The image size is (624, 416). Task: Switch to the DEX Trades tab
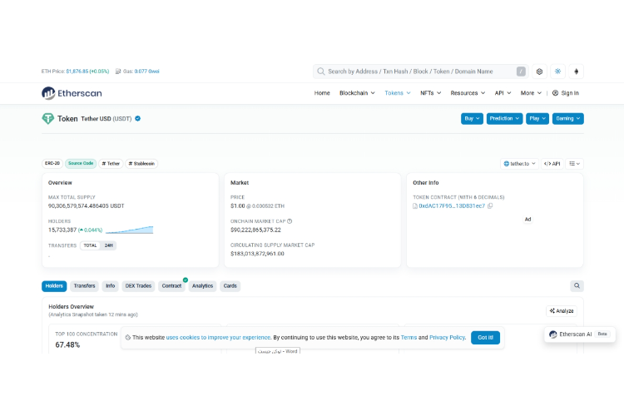(x=138, y=286)
